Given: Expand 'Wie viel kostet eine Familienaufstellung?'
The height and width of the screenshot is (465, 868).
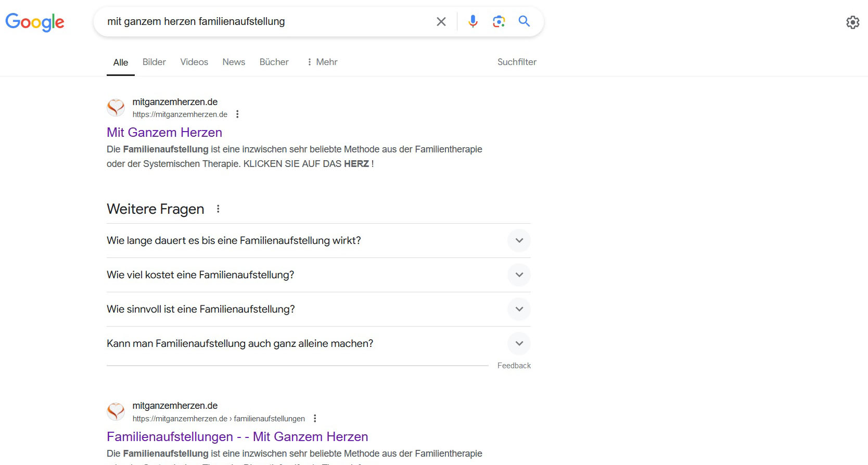Looking at the screenshot, I should [x=519, y=275].
